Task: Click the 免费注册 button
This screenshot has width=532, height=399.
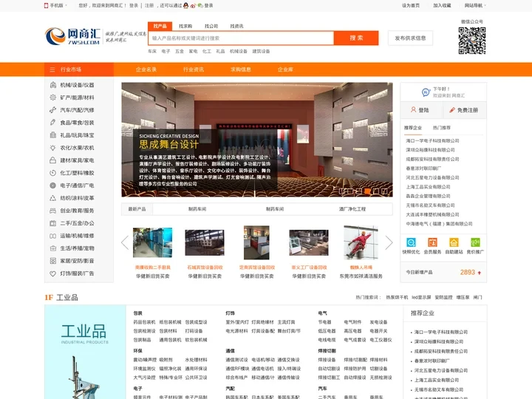Action: [x=465, y=110]
